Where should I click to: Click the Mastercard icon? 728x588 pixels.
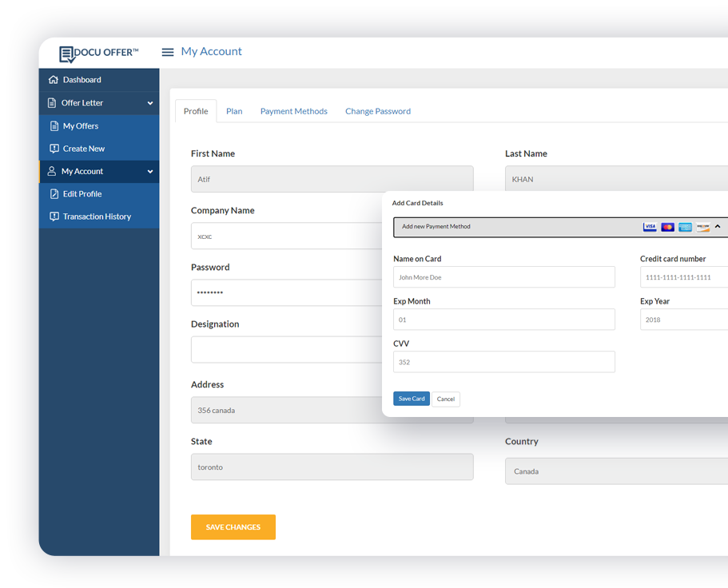667,227
